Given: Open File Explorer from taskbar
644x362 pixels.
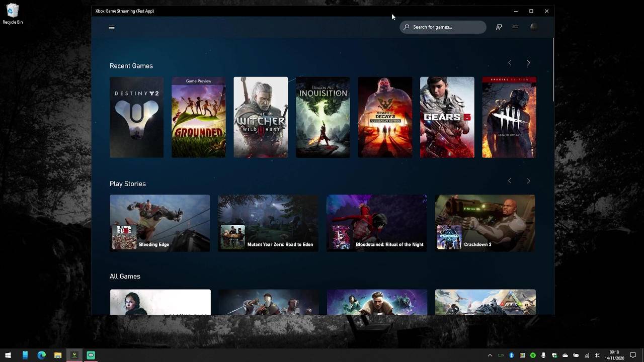Looking at the screenshot, I should (58, 355).
